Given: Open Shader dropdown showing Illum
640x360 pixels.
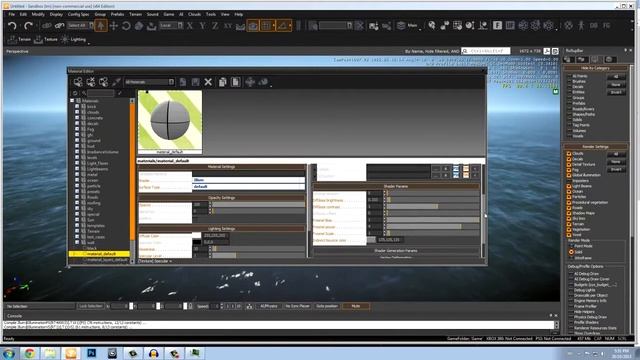Looking at the screenshot, I should (249, 180).
